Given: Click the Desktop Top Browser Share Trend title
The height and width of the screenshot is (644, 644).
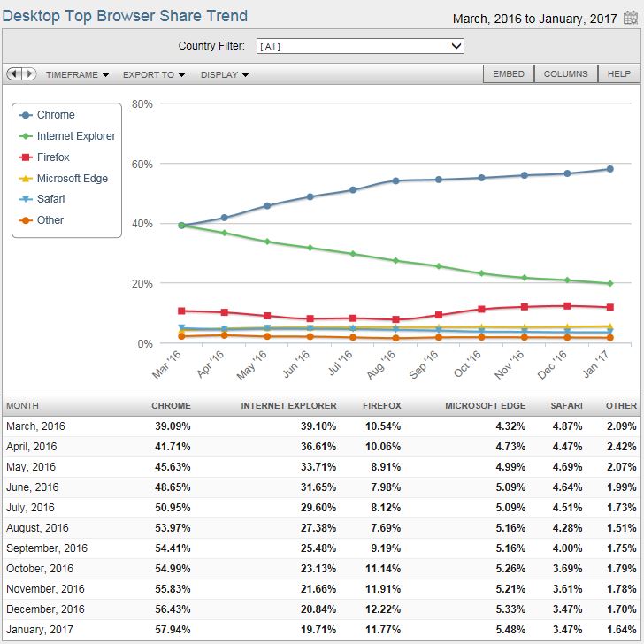Looking at the screenshot, I should (125, 16).
